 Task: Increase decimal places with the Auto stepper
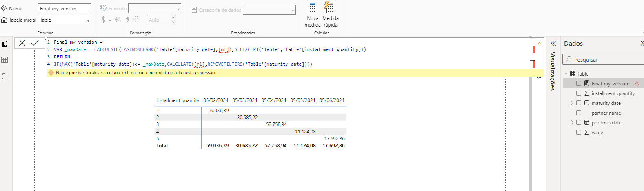(x=173, y=18)
